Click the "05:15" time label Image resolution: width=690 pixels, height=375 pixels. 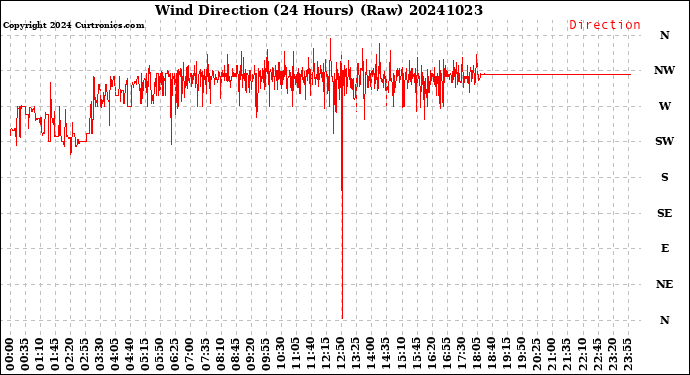pos(145,354)
